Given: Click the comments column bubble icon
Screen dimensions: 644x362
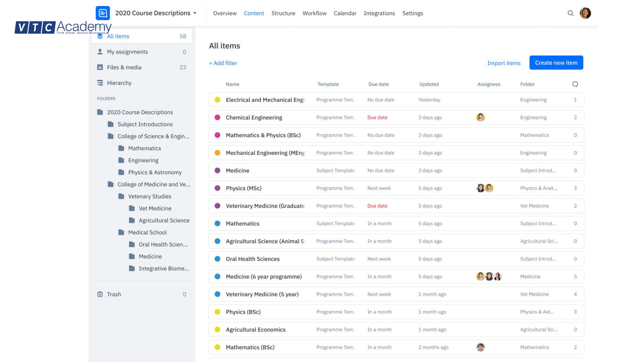Looking at the screenshot, I should coord(575,84).
